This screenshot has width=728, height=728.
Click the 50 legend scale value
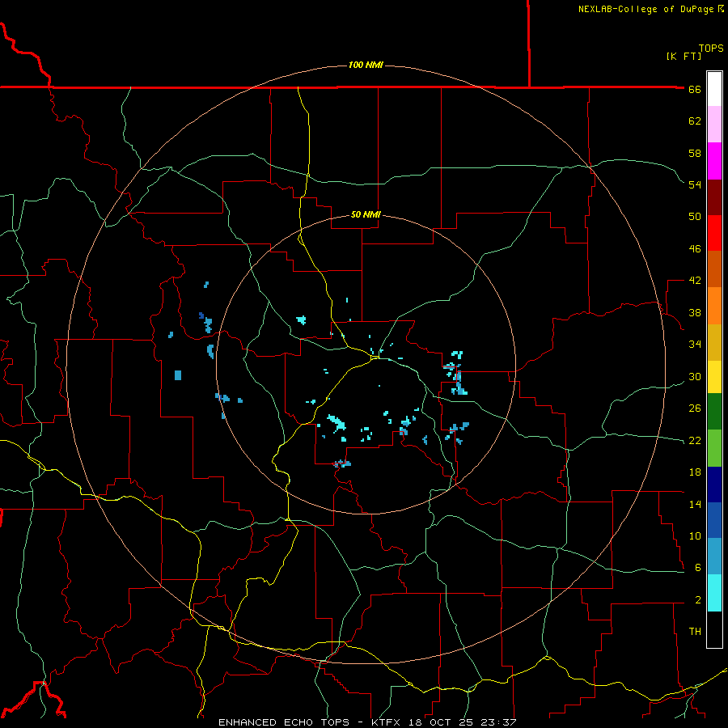(695, 216)
